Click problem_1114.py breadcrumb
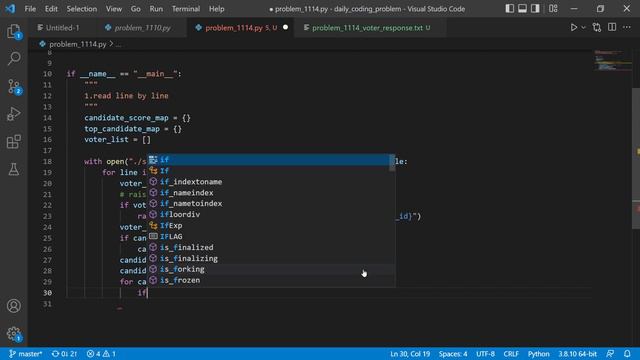Screen dimensions: 640x360 78,44
